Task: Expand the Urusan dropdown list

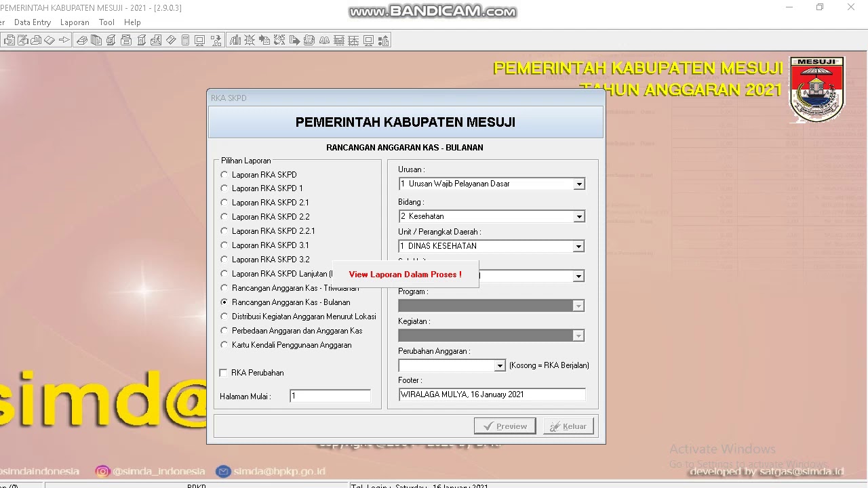Action: [578, 184]
